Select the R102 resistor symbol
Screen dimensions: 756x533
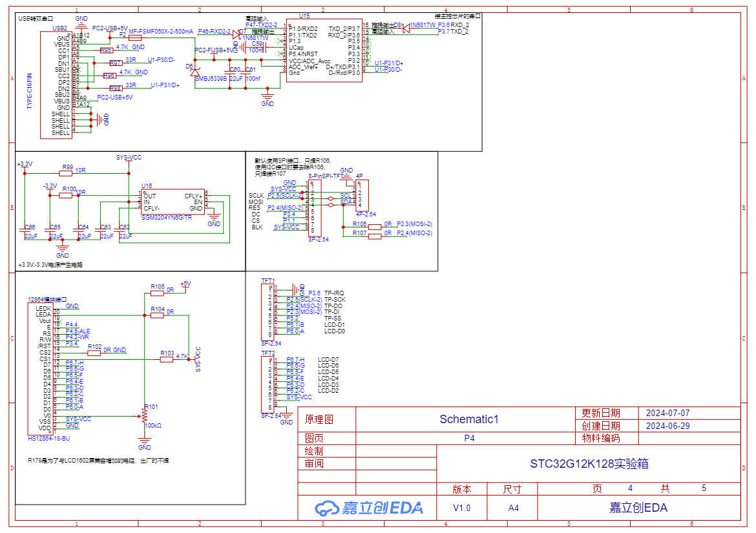(x=94, y=353)
